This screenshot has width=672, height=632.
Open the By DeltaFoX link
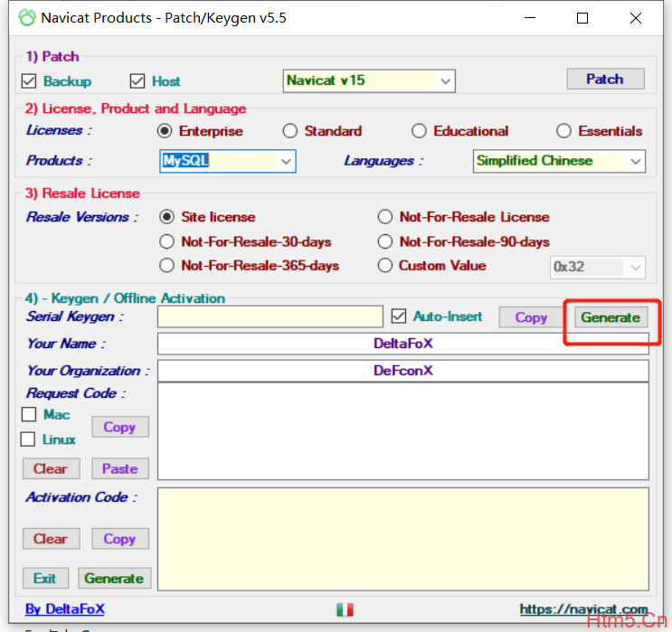[x=65, y=608]
